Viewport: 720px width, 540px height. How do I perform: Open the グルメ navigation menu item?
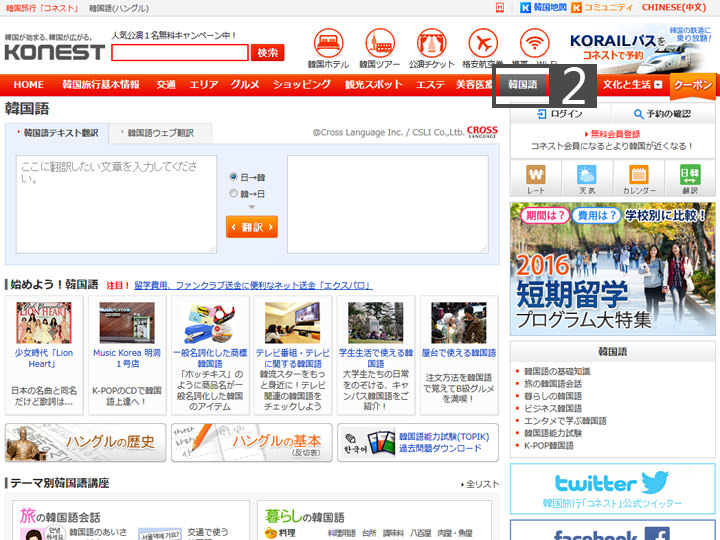pos(245,85)
